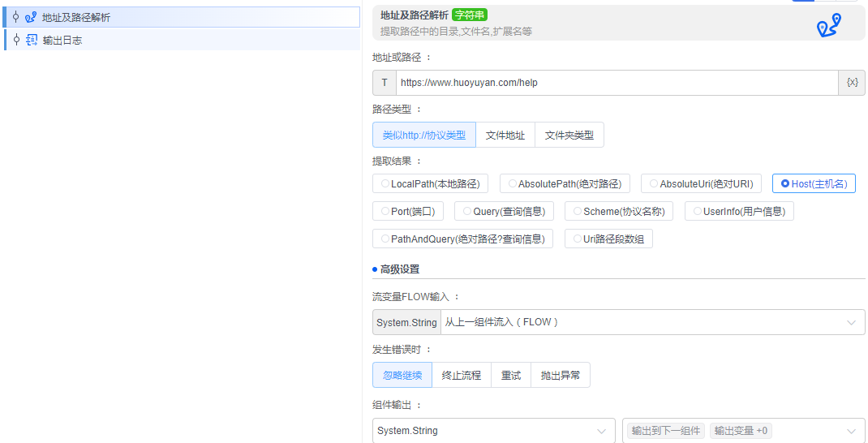Image resolution: width=868 pixels, height=443 pixels.
Task: Expand the System.String 组件输出 dropdown
Action: (493, 431)
